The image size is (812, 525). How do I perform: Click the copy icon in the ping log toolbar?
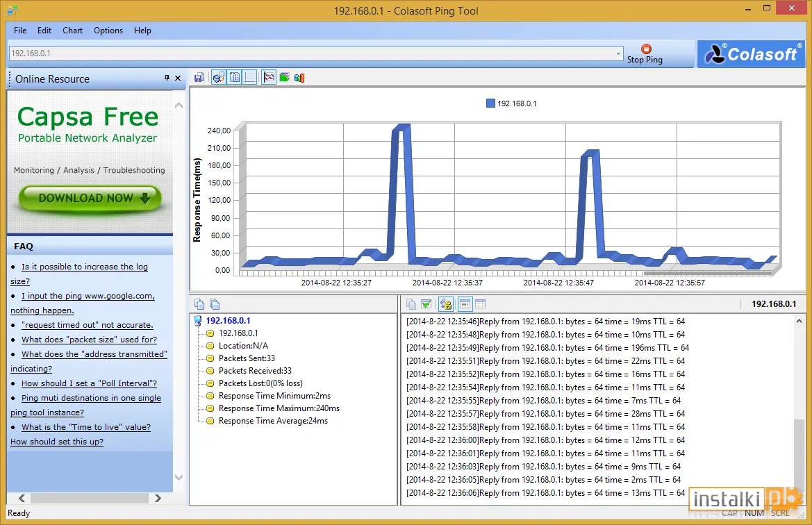(x=411, y=304)
